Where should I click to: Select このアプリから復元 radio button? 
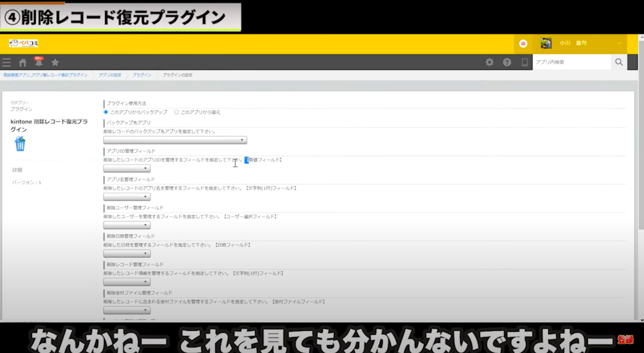point(177,112)
